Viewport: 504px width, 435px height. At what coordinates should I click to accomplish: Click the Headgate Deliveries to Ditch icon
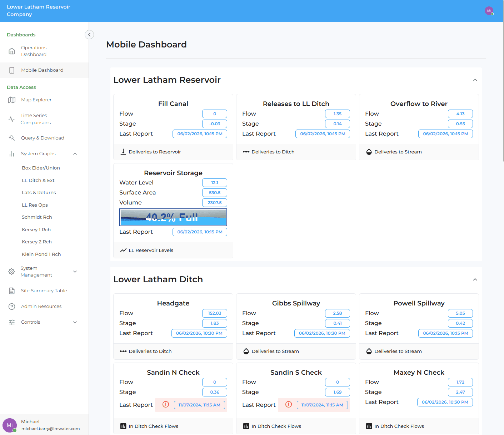pyautogui.click(x=123, y=351)
